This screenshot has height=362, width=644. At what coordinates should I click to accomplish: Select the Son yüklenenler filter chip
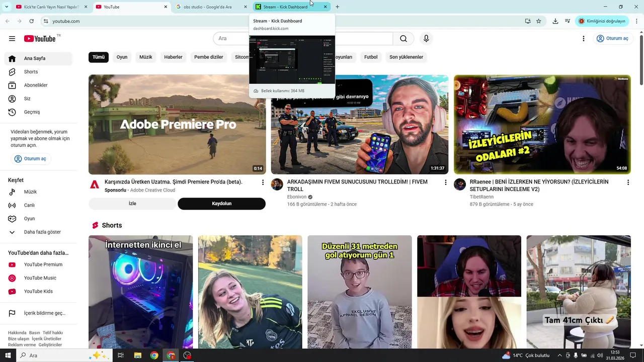click(406, 57)
